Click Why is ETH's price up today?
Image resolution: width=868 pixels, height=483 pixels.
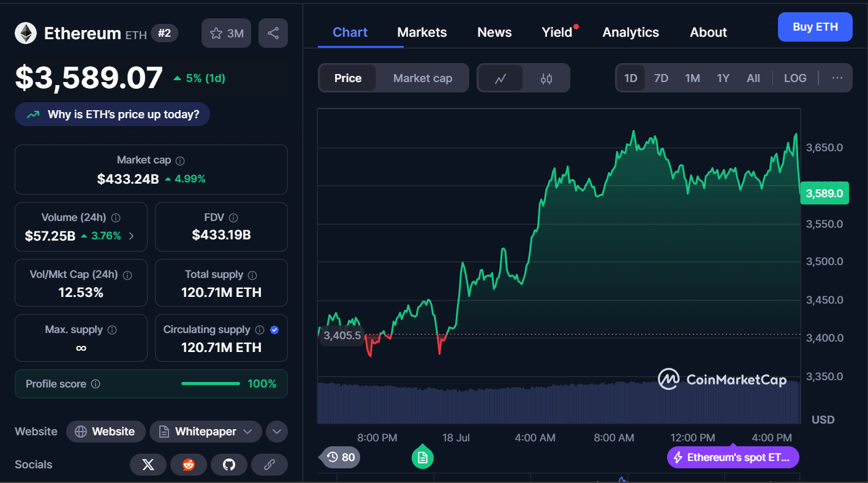(x=112, y=114)
